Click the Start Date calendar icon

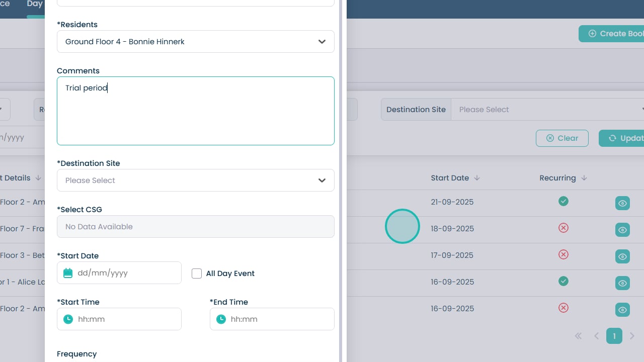(x=68, y=273)
